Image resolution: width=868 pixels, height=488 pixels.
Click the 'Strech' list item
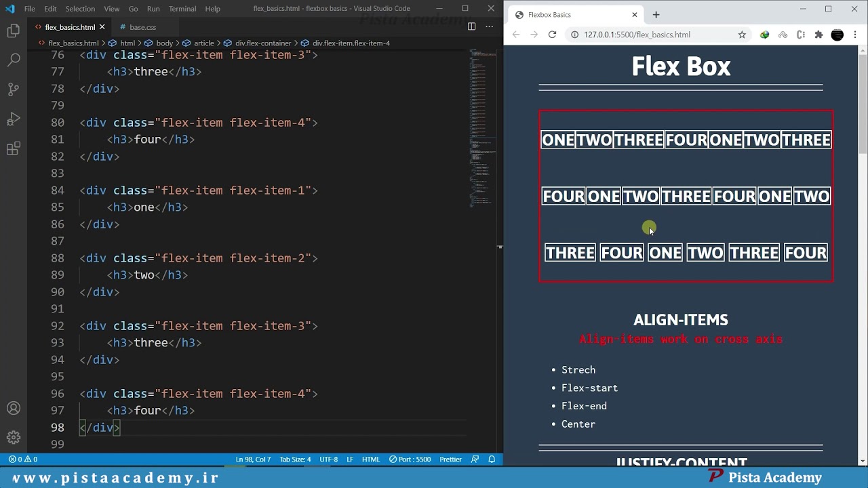click(x=578, y=370)
